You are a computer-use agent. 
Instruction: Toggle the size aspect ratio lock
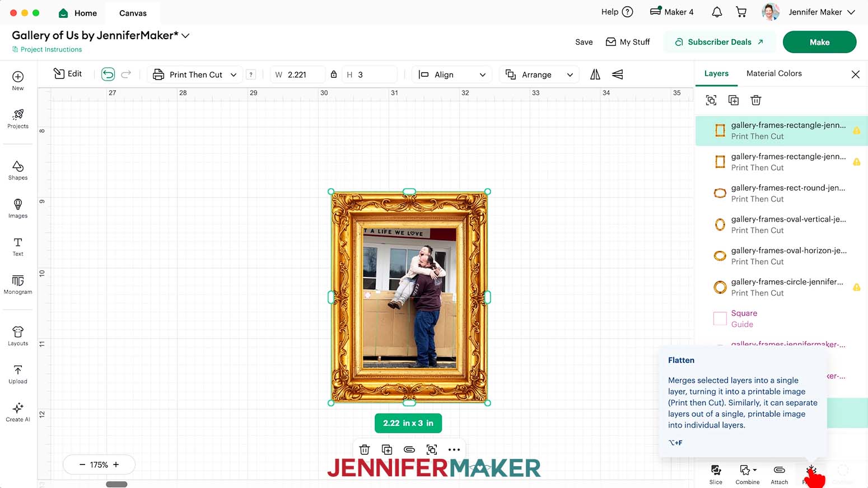pos(334,74)
